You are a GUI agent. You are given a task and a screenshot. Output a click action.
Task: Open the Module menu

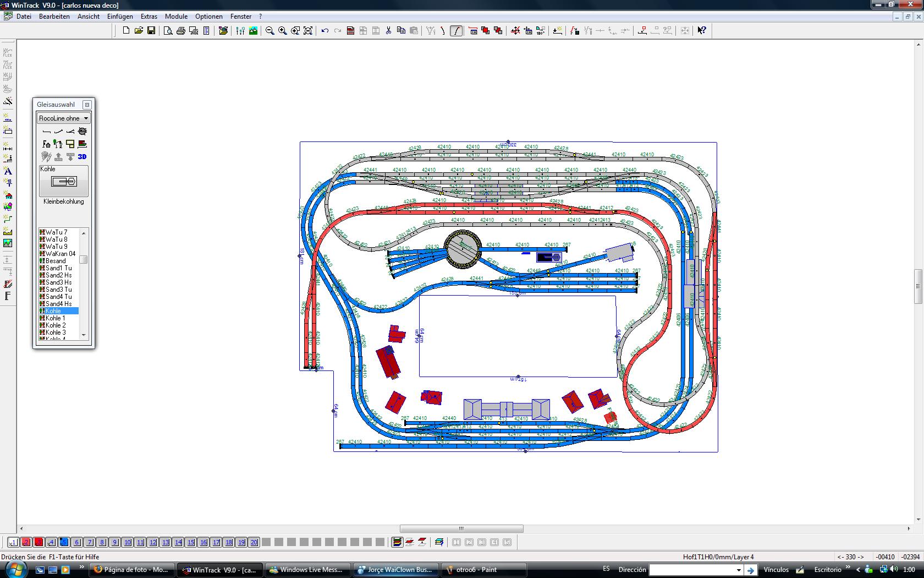tap(176, 17)
